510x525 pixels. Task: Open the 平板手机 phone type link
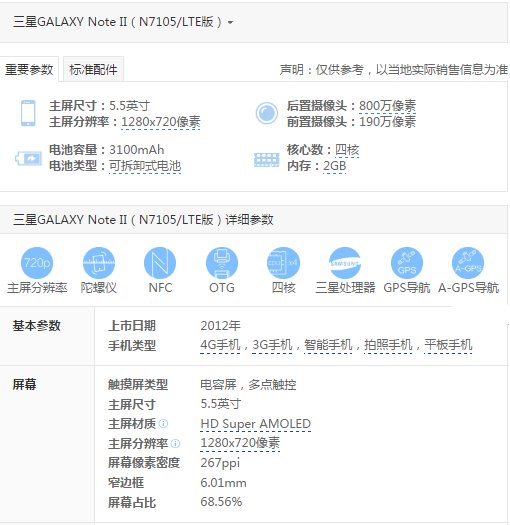tap(448, 345)
